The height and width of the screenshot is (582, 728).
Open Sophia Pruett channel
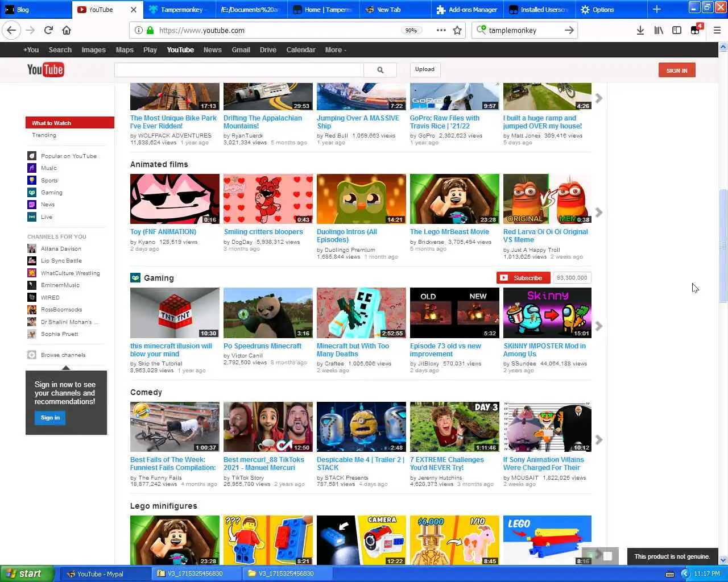[53, 334]
